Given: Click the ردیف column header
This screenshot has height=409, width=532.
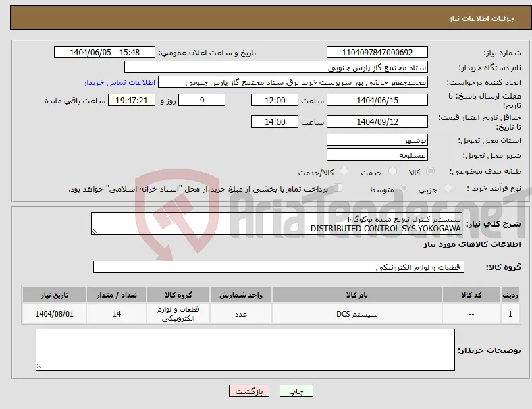Looking at the screenshot, I should click(x=510, y=295).
